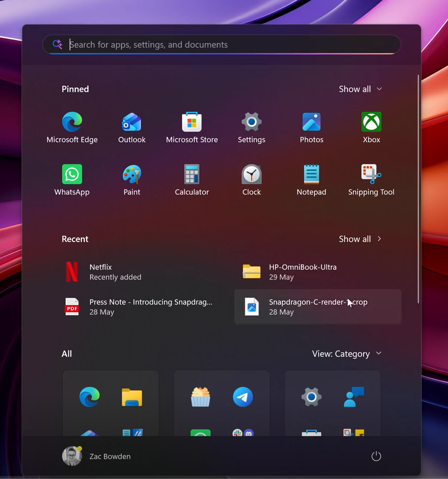Click the cupcake app icon in All section
This screenshot has width=448, height=479.
click(201, 397)
